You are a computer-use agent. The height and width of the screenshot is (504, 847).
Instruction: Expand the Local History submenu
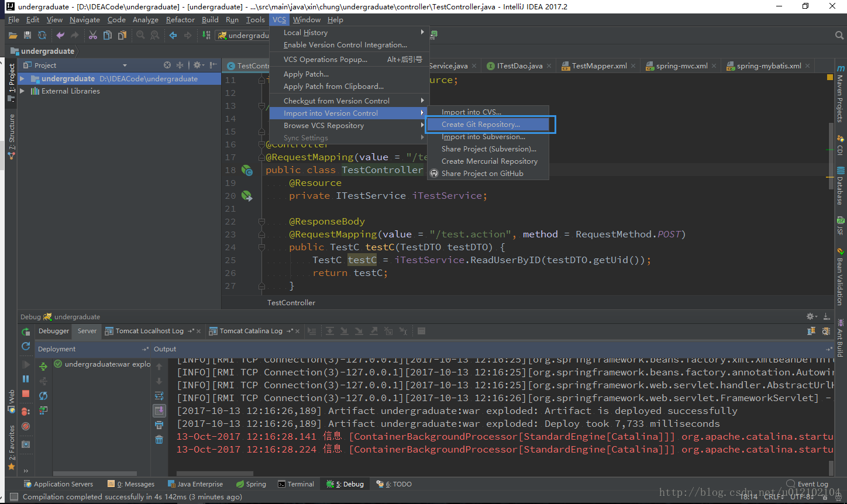coord(349,33)
